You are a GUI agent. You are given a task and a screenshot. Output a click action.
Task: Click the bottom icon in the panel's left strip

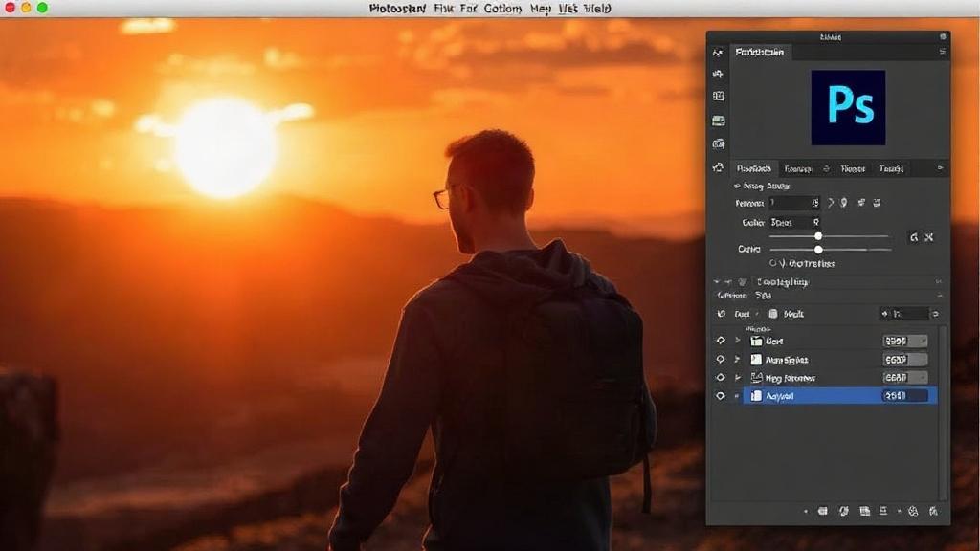click(718, 167)
